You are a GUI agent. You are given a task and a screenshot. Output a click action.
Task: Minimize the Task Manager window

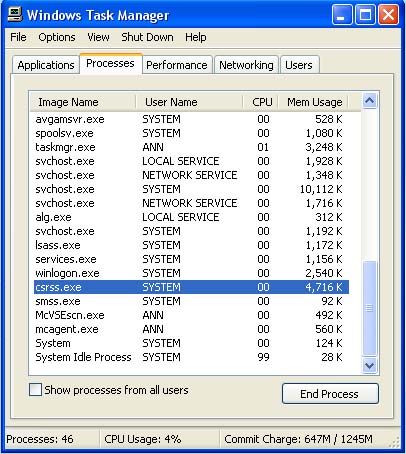click(342, 15)
